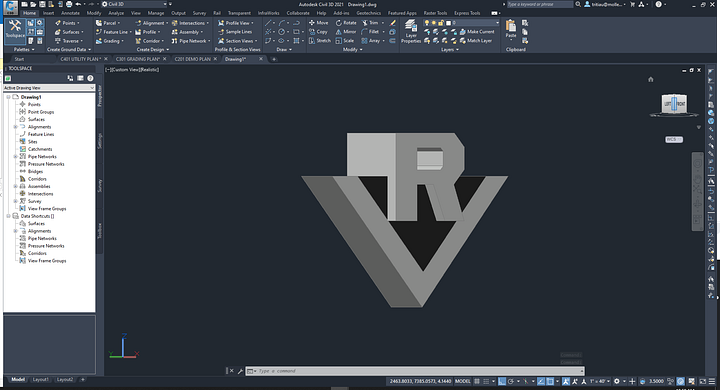Toggle object snap tracking in status bar
Viewport: 720px width, 390px height.
tap(541, 381)
